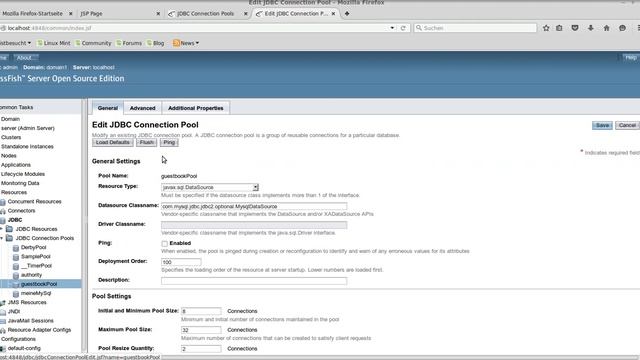This screenshot has height=360, width=640.
Task: Switch to the Advanced tab
Action: click(x=142, y=108)
